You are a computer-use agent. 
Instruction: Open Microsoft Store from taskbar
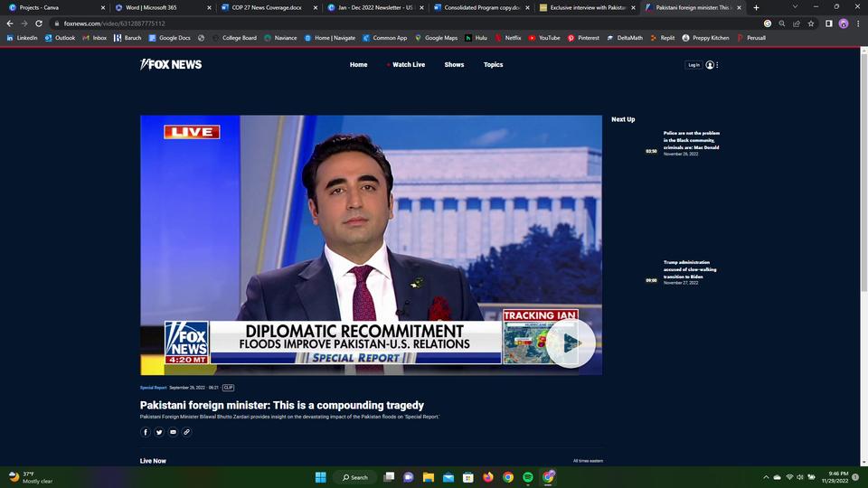[x=468, y=477]
